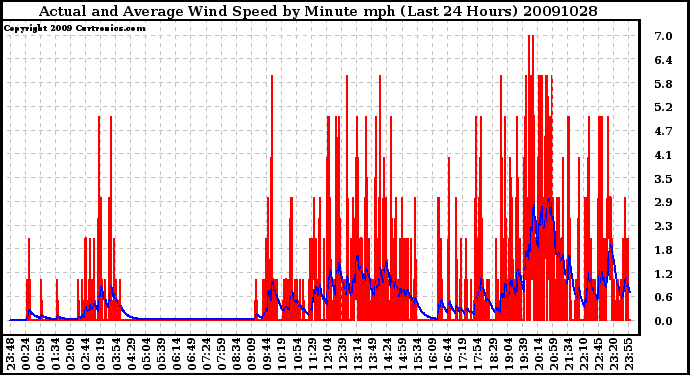The image size is (690, 375).
Task: Click the 2.9 y-axis label
Action: click(663, 202)
